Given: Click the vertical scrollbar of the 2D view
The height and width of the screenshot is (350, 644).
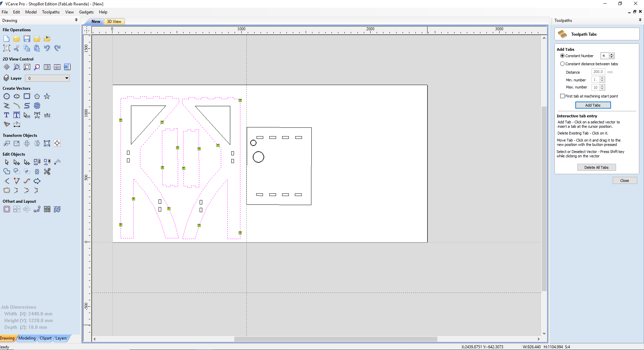Looking at the screenshot, I should click(x=544, y=198).
